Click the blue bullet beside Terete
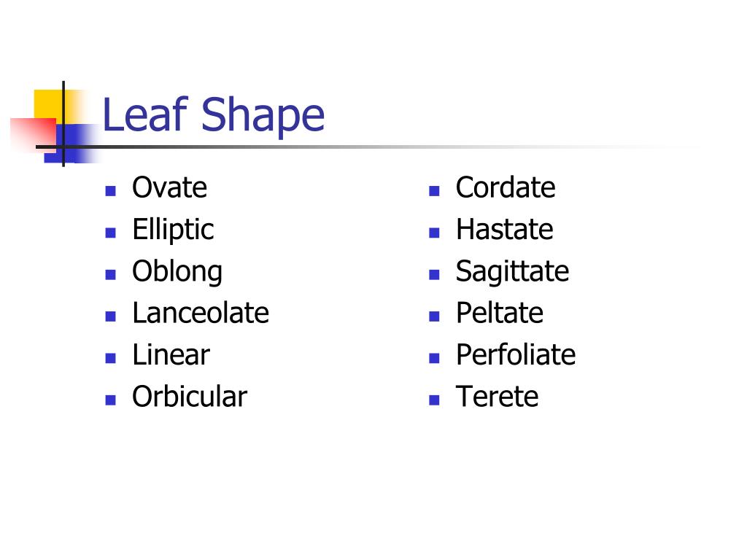The image size is (747, 560). tap(434, 400)
